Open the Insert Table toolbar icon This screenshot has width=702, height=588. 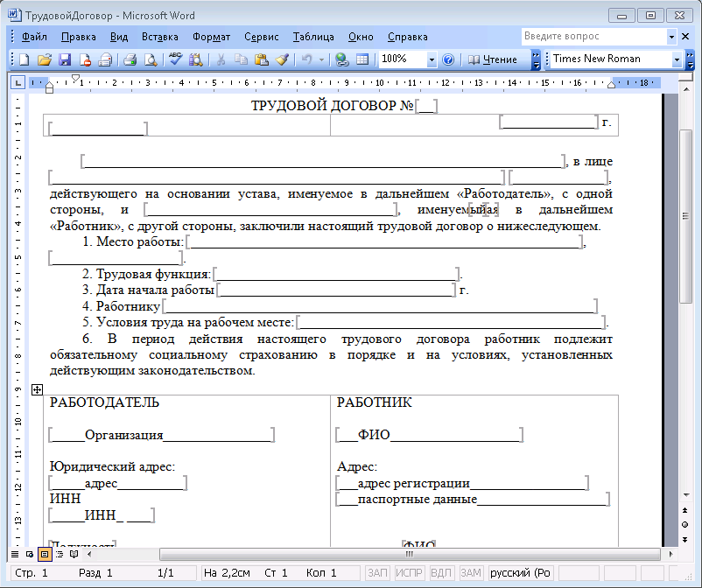tap(362, 59)
